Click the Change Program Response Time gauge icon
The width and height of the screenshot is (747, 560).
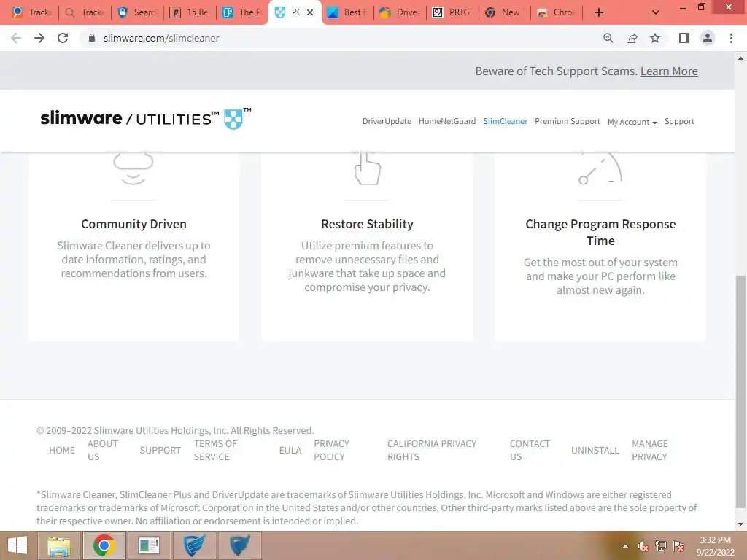point(600,168)
